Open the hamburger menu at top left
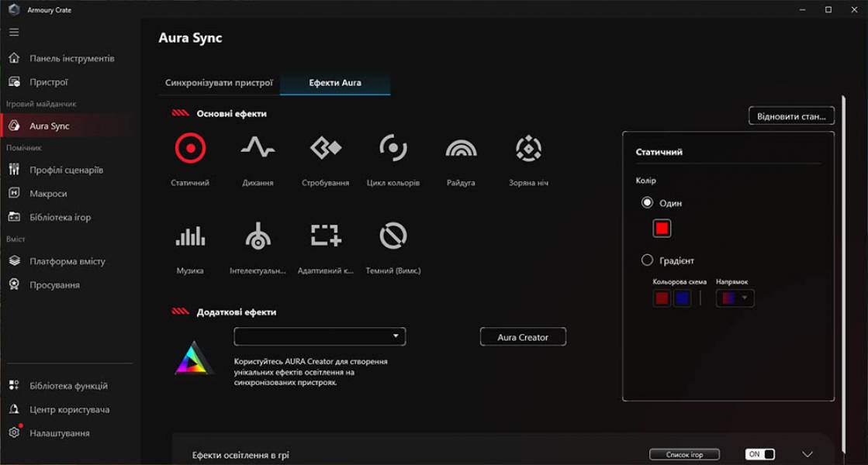 click(x=12, y=32)
